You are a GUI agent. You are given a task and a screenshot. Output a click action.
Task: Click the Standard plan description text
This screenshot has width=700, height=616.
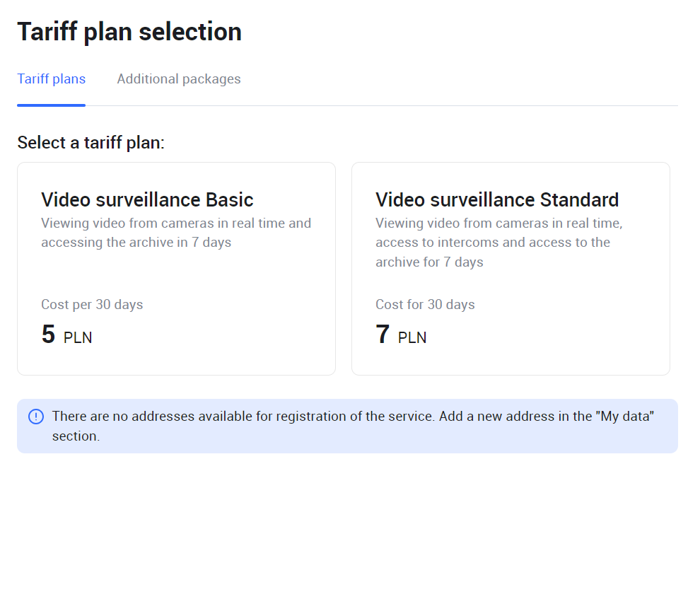coord(498,243)
